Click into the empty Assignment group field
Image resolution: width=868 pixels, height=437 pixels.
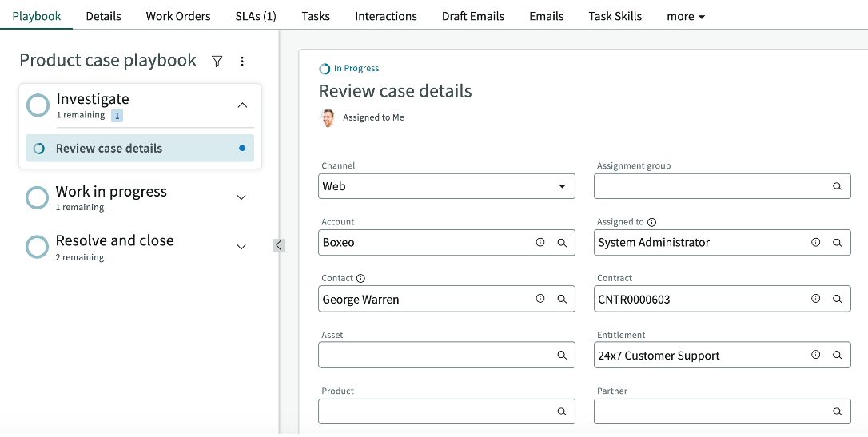pos(723,186)
